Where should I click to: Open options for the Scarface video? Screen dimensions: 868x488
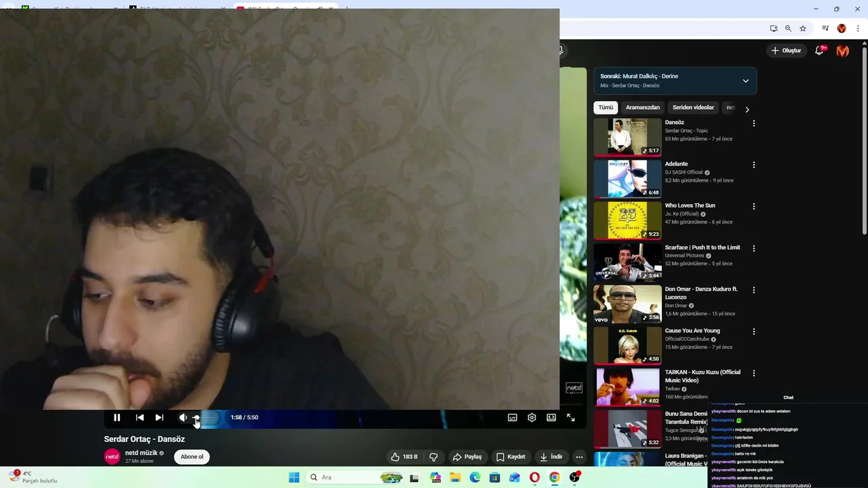coord(753,249)
